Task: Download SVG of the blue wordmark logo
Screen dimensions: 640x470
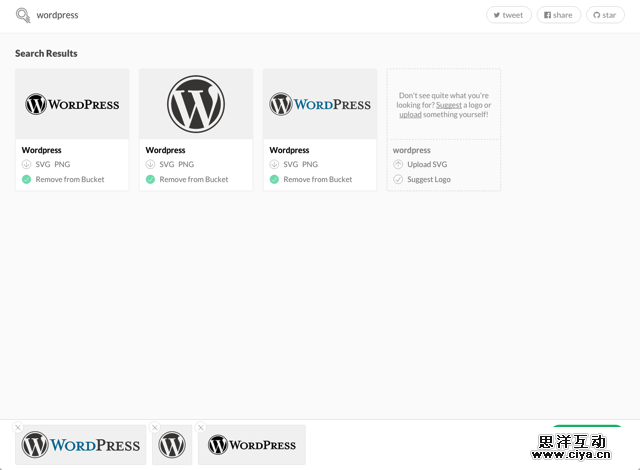Action: [x=291, y=164]
